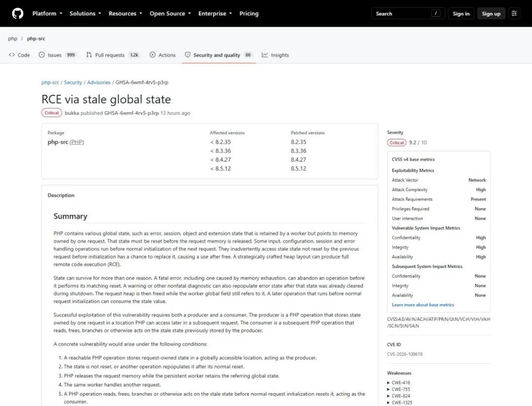The height and width of the screenshot is (406, 532).
Task: Open the php-src repository header link
Action: [36, 38]
